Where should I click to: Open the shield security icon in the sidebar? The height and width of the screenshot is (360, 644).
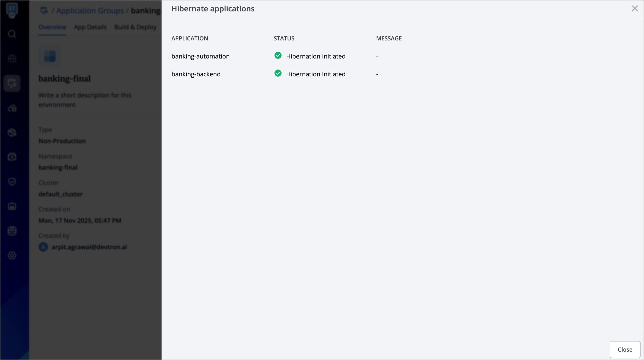click(x=12, y=182)
